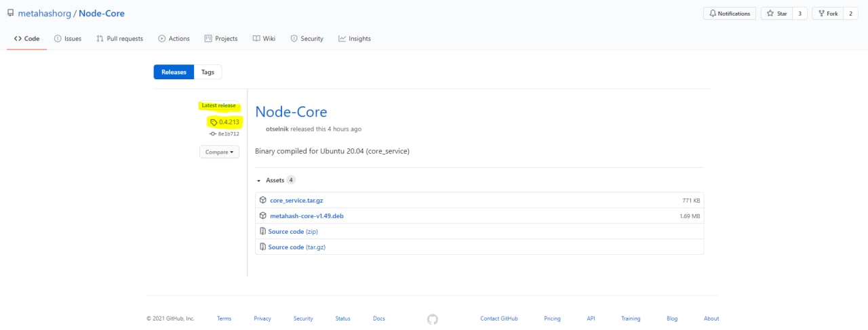Switch to the Code tab
The height and width of the screenshot is (330, 868).
26,39
